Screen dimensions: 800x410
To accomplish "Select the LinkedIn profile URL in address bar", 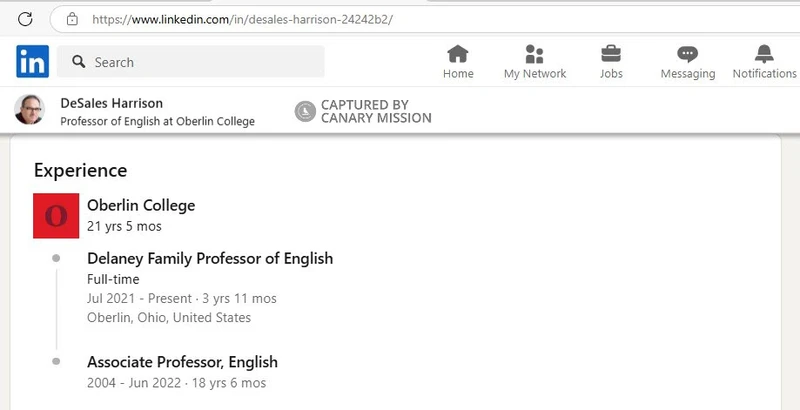I will 242,20.
